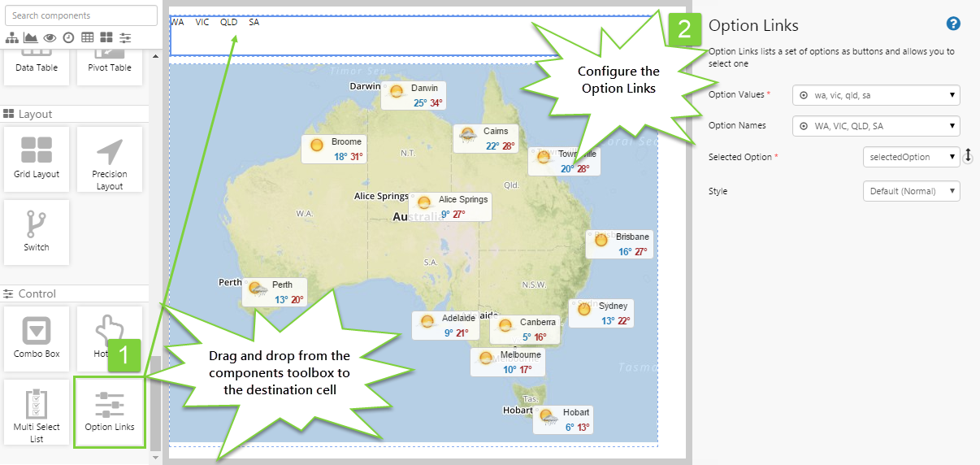Click the Sydney weather card

click(x=602, y=313)
